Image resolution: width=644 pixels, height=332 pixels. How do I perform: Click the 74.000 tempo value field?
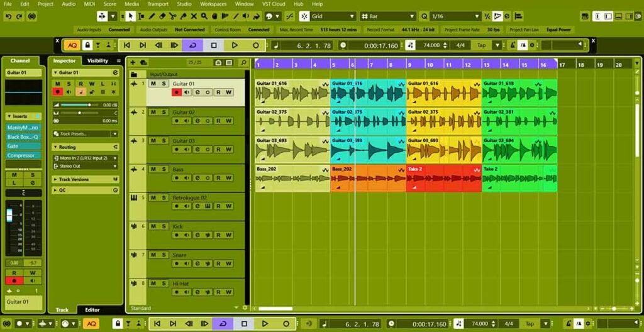[x=431, y=45]
